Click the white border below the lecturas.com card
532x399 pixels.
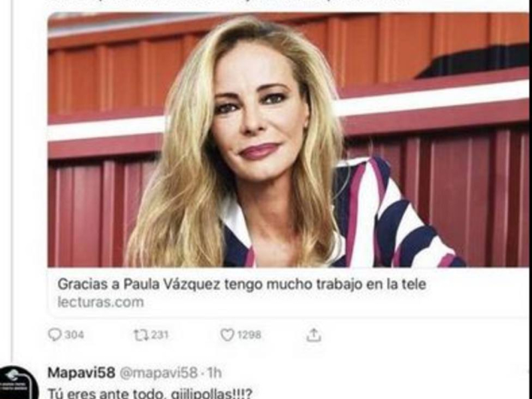pos(288,315)
